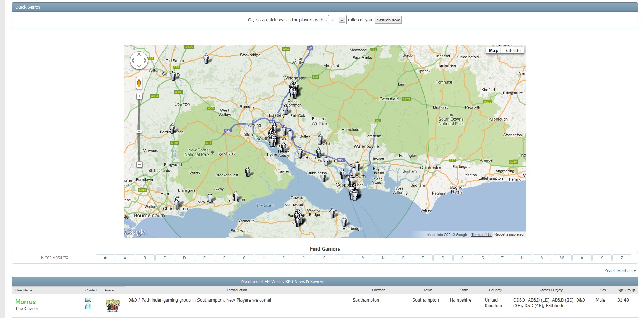Click the Age Group column header

point(626,290)
